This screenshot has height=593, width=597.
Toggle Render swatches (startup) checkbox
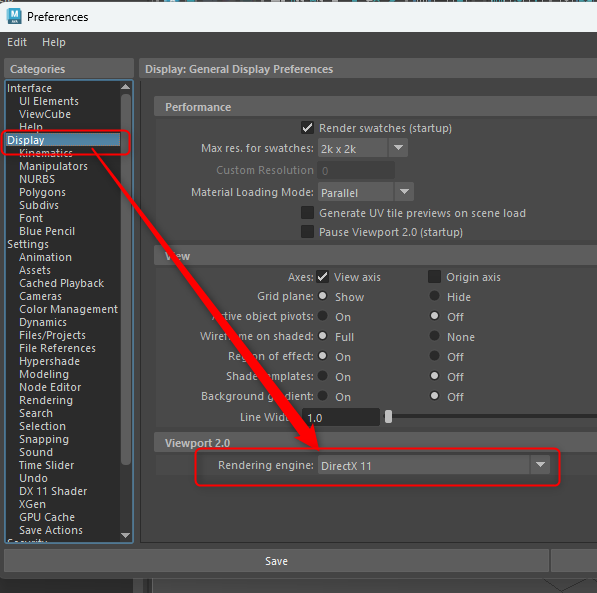coord(307,128)
